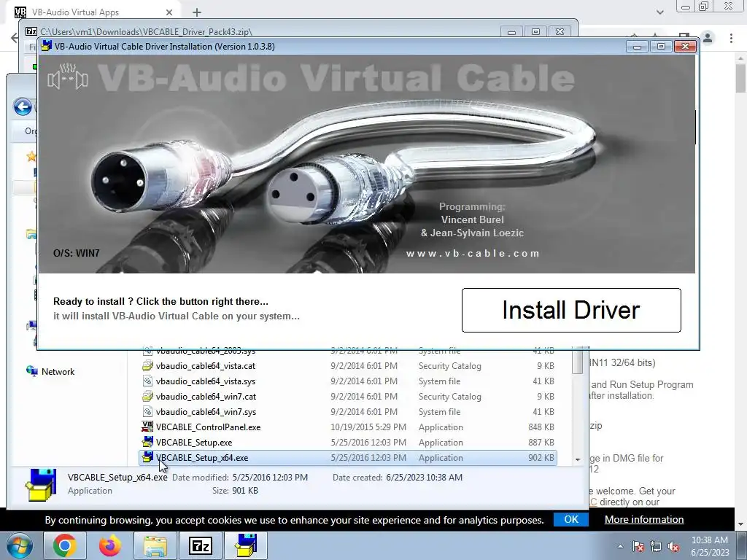This screenshot has height=560, width=747.
Task: Select VBCABLE_ControlPanel.exe in the file list
Action: coord(348,427)
